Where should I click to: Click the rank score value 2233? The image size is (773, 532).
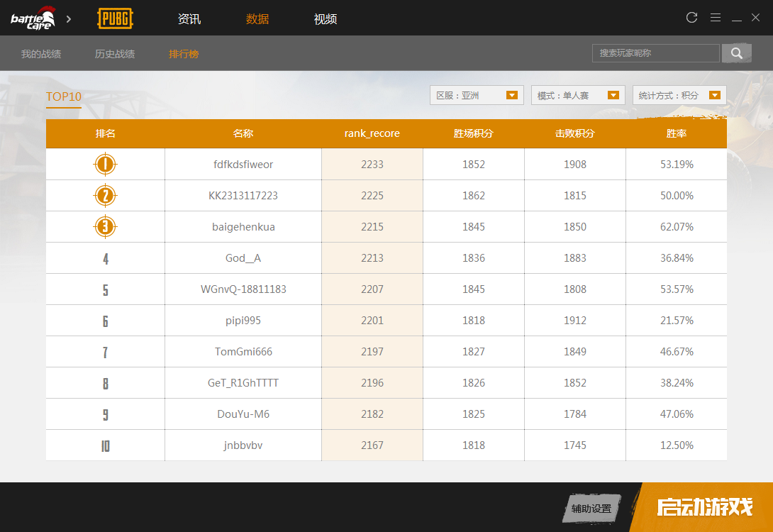click(x=372, y=164)
